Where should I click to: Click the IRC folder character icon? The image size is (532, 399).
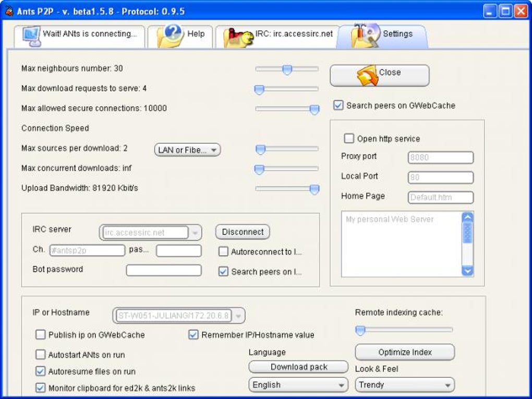239,38
